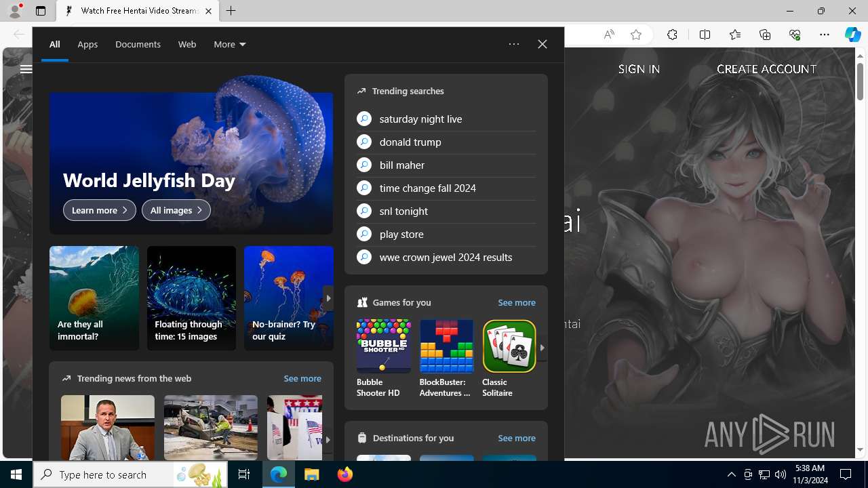The width and height of the screenshot is (868, 488).
Task: Open the volume icon in system tray
Action: click(781, 474)
